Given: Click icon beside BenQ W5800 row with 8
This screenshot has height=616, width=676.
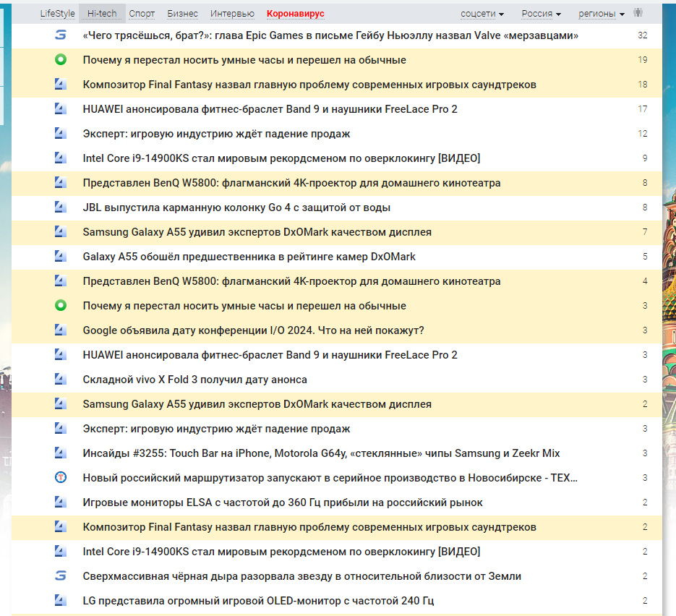Looking at the screenshot, I should pyautogui.click(x=61, y=182).
